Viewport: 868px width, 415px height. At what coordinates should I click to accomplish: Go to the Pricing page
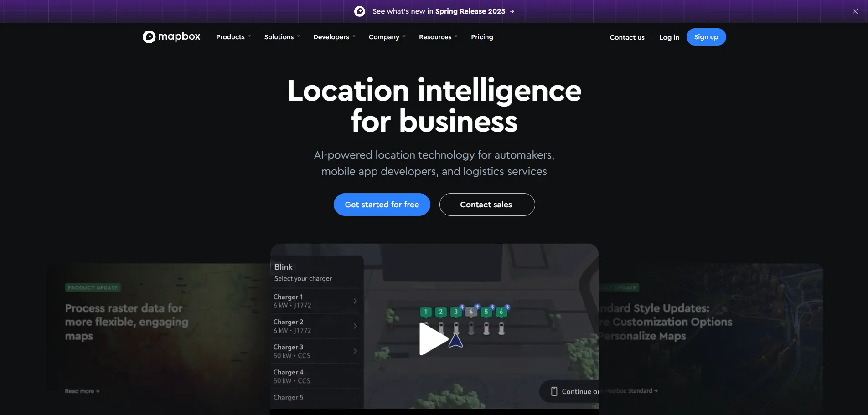[482, 37]
